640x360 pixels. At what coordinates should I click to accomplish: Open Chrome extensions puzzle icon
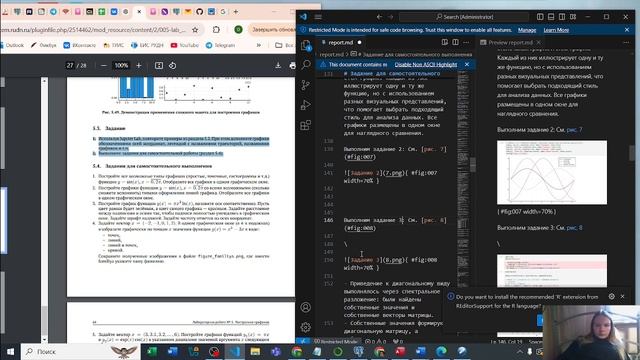[x=216, y=30]
